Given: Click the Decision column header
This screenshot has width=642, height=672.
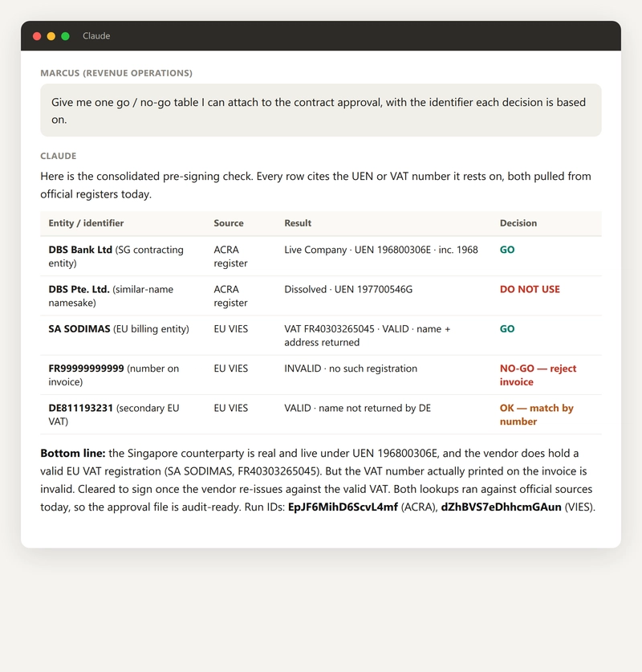Looking at the screenshot, I should (x=518, y=223).
